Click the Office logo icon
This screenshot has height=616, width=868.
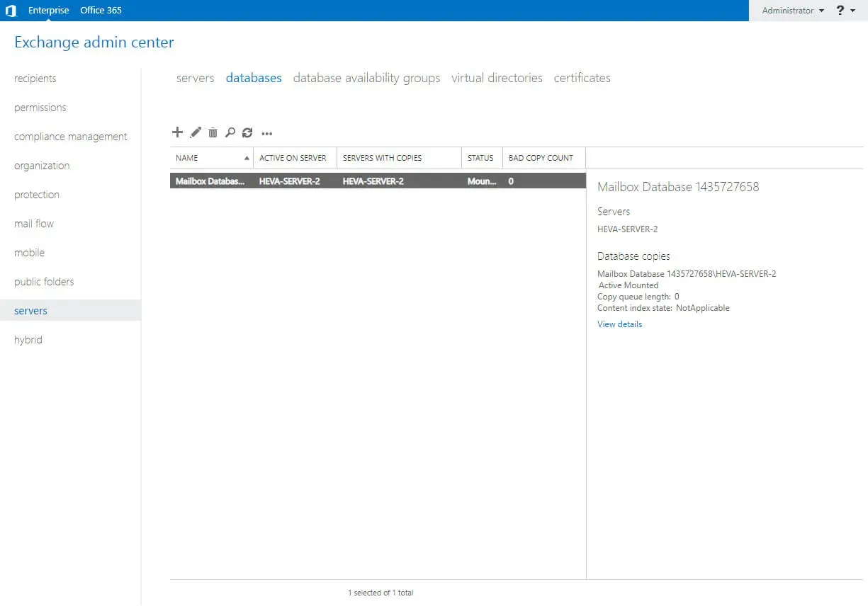[11, 11]
